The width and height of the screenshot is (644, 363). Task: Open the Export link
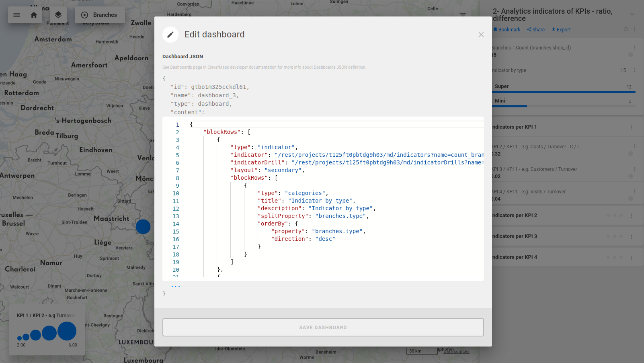point(561,30)
